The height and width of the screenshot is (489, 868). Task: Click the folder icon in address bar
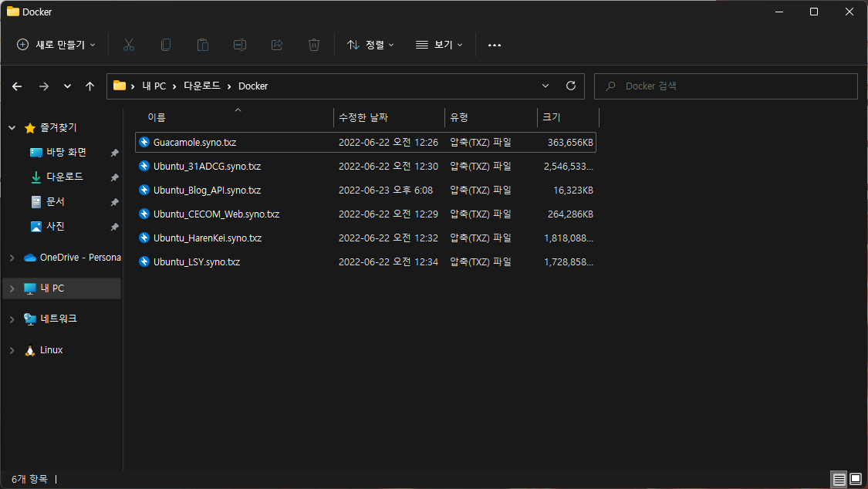(x=119, y=85)
